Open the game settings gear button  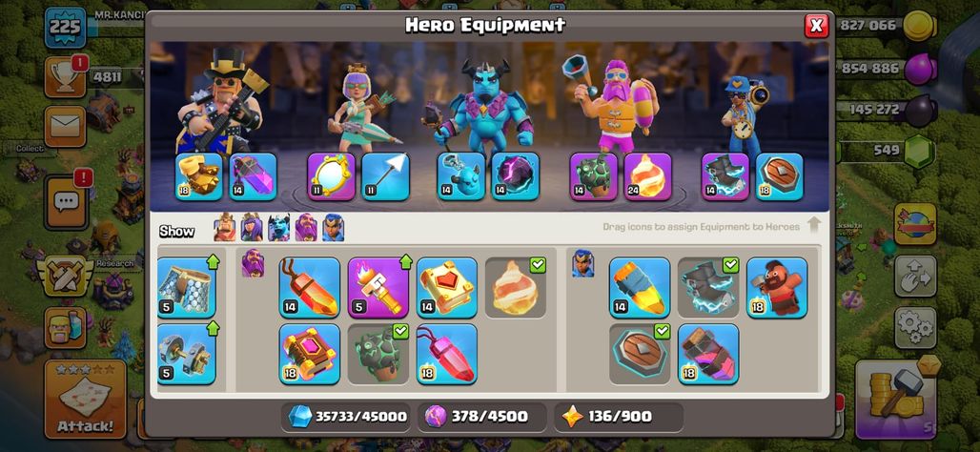[915, 328]
